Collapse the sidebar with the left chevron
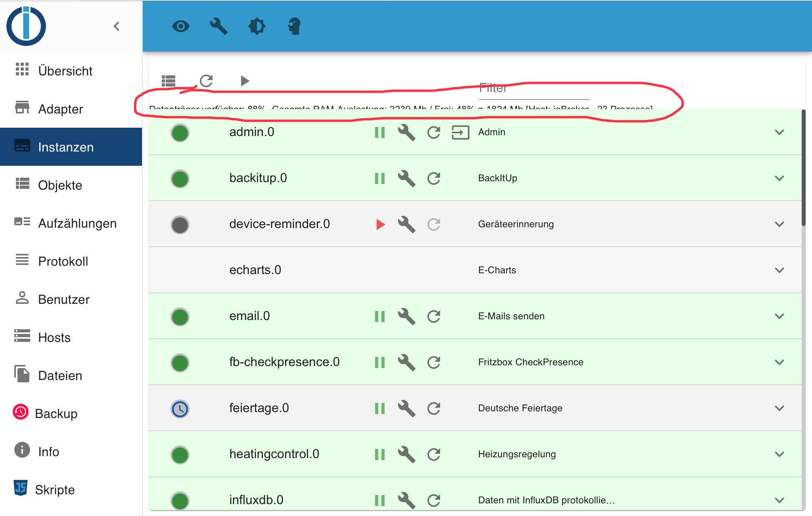This screenshot has width=812, height=516. pyautogui.click(x=117, y=26)
